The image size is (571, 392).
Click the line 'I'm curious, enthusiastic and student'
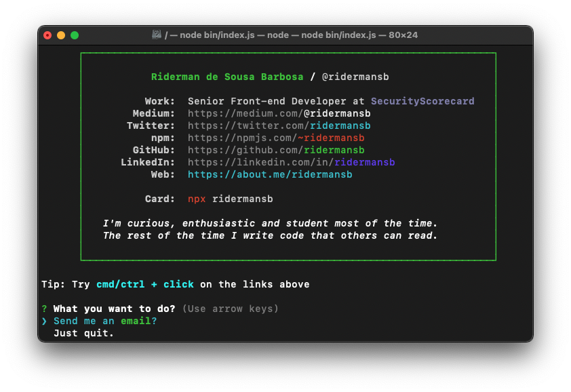click(270, 223)
